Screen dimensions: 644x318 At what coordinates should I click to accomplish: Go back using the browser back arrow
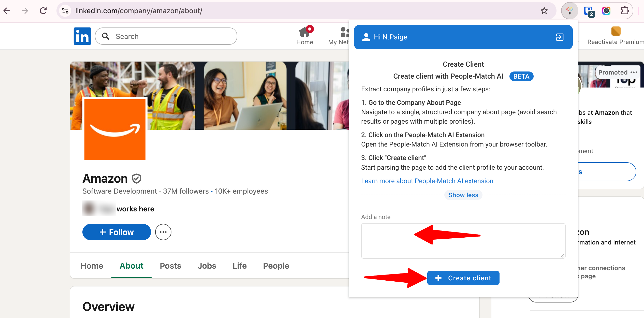(x=7, y=11)
